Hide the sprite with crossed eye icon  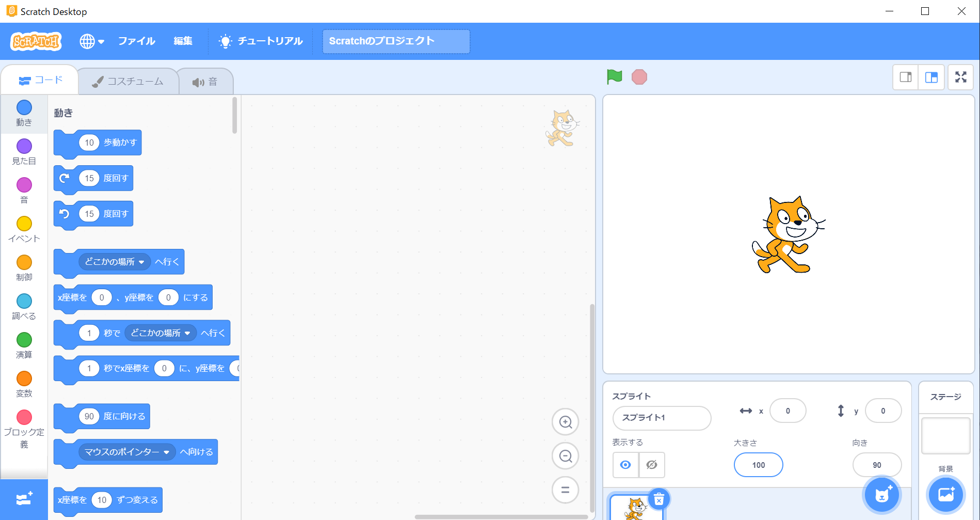(x=652, y=465)
